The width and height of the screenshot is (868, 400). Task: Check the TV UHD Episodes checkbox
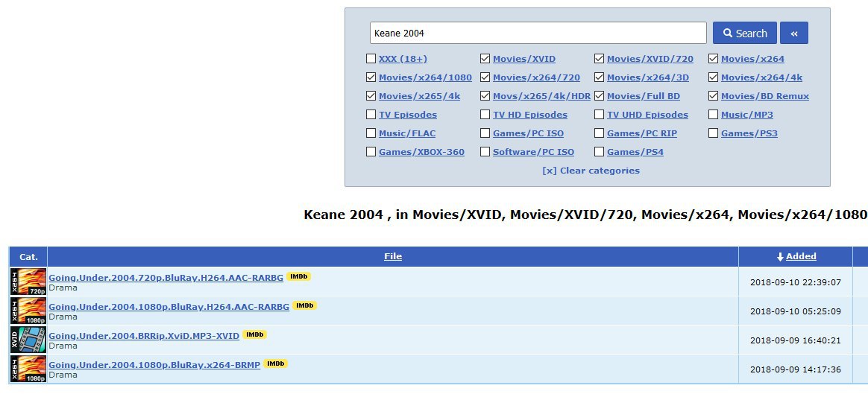[x=599, y=115]
